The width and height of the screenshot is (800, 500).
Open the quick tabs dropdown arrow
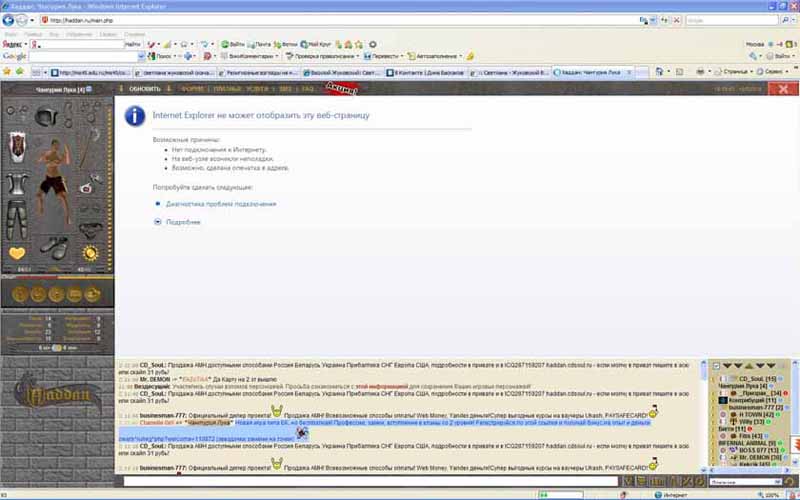(45, 72)
